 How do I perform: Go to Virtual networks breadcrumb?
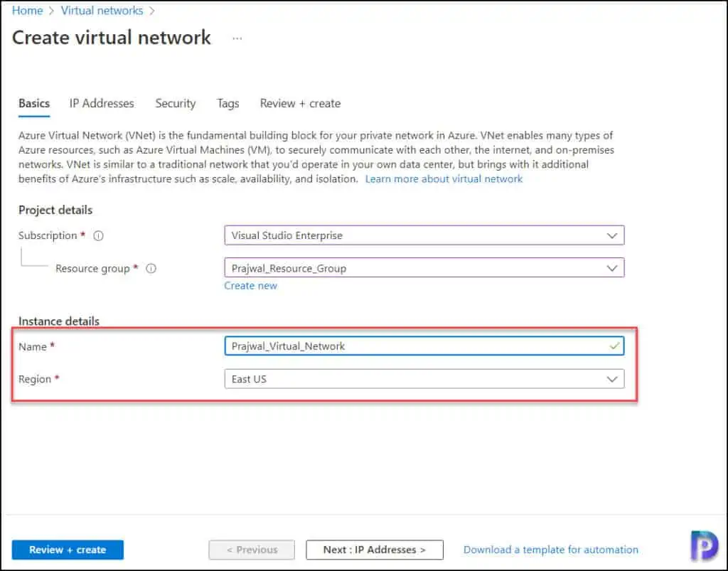tap(102, 11)
